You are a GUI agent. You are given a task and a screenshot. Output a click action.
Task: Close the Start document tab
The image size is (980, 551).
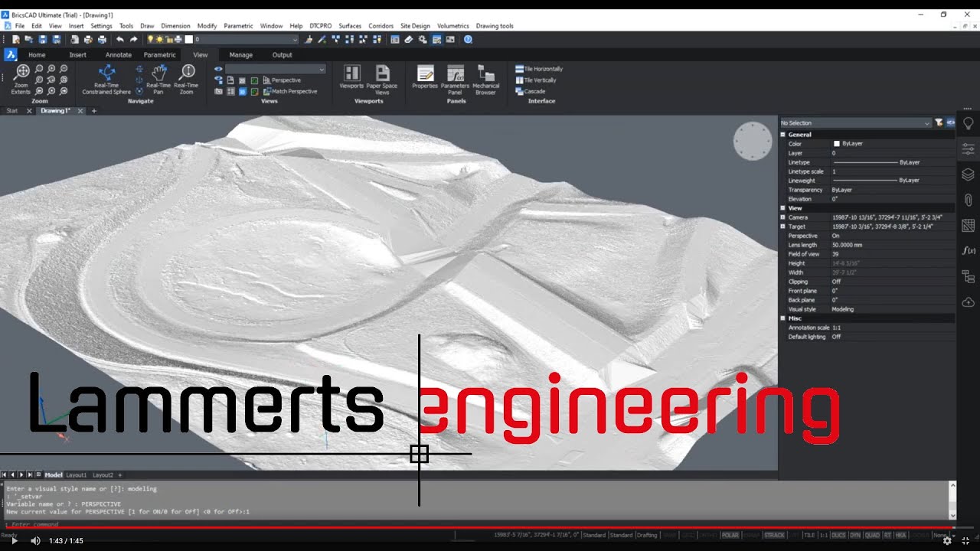pyautogui.click(x=29, y=111)
